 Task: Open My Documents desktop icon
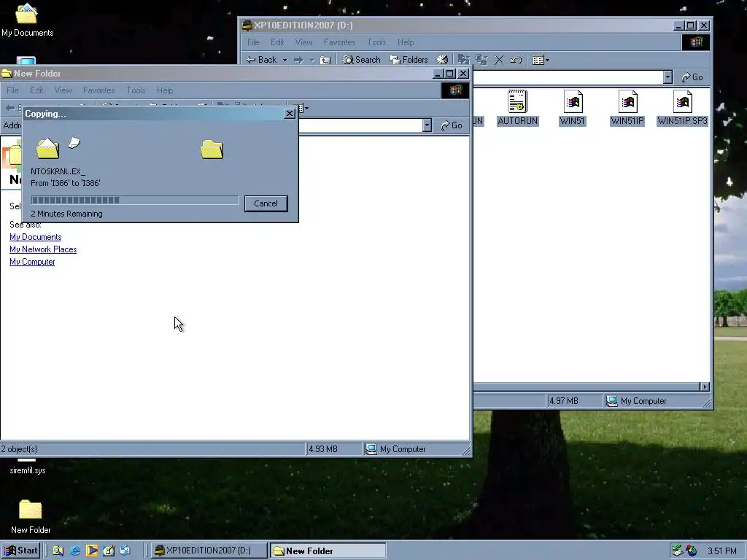(27, 20)
